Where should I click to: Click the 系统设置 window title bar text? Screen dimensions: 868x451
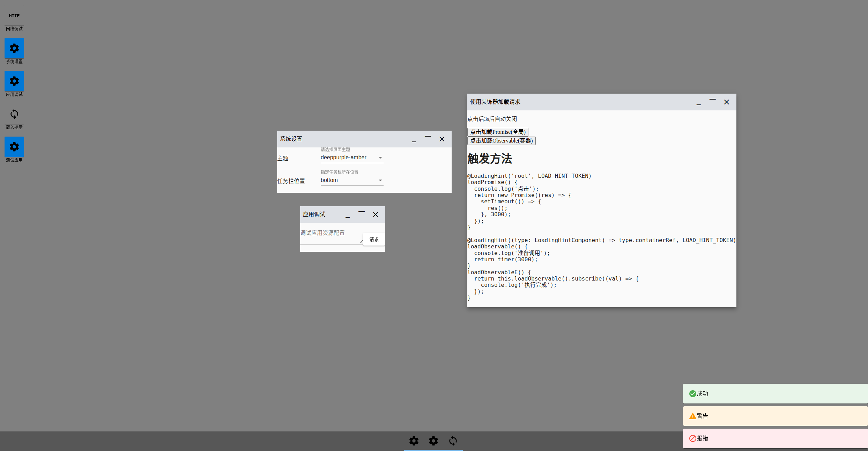point(291,139)
